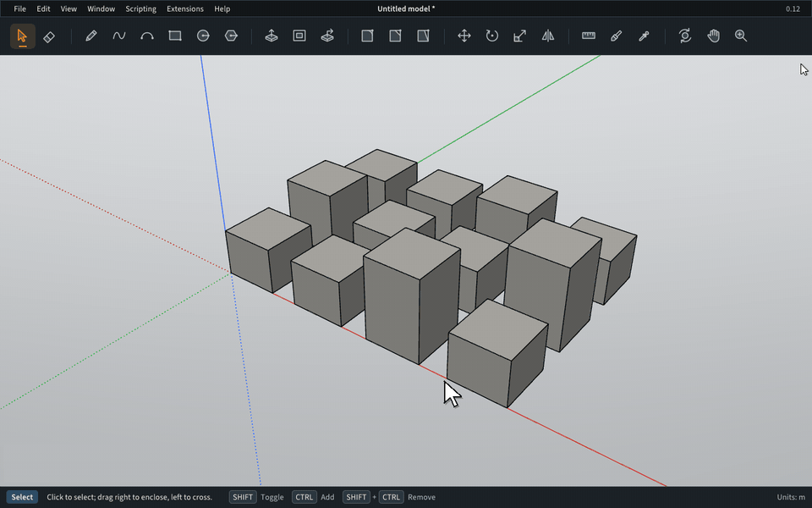Image resolution: width=812 pixels, height=508 pixels.
Task: Click the second face style icon
Action: [395, 36]
